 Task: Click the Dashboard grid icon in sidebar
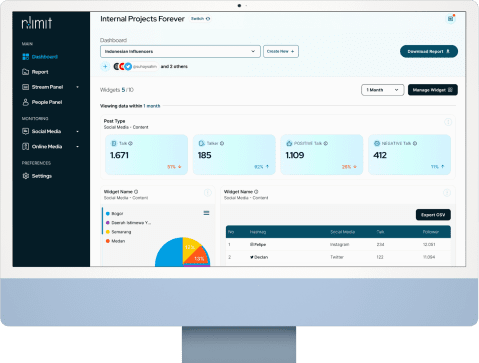pos(26,57)
